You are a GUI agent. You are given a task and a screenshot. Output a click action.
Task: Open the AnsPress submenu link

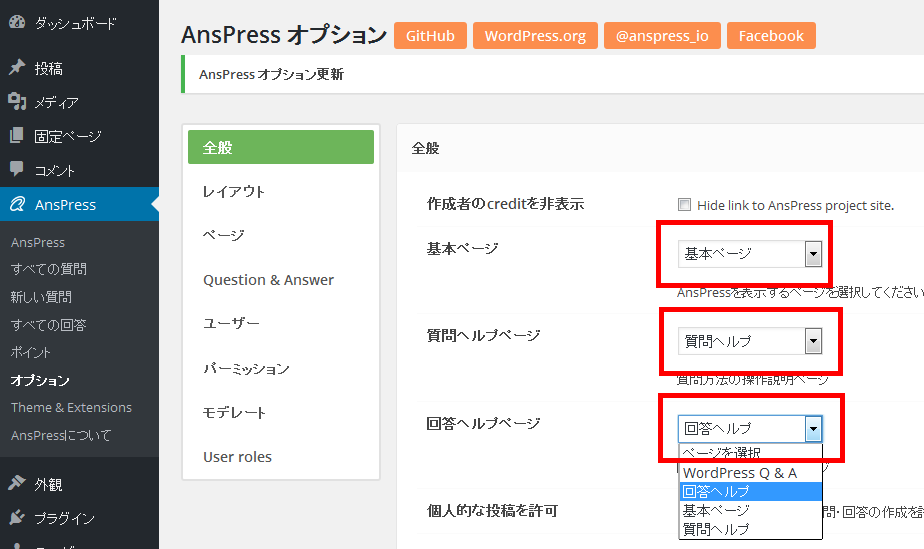[38, 242]
